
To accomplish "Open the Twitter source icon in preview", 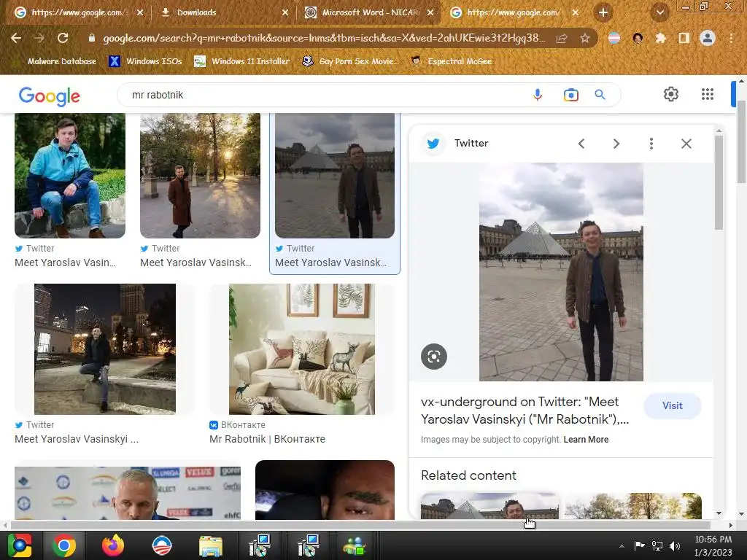I will tap(433, 144).
